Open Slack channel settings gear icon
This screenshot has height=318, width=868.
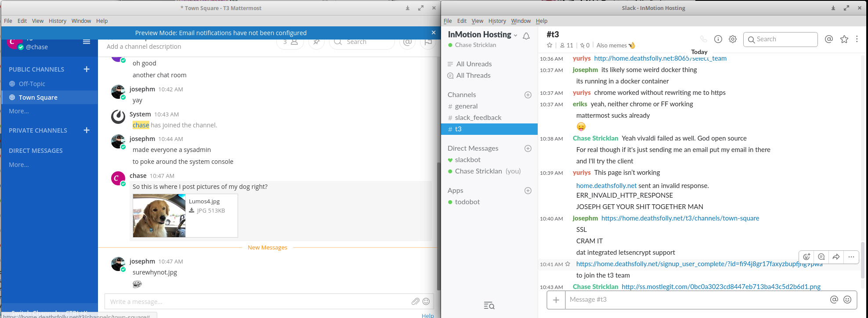tap(732, 39)
